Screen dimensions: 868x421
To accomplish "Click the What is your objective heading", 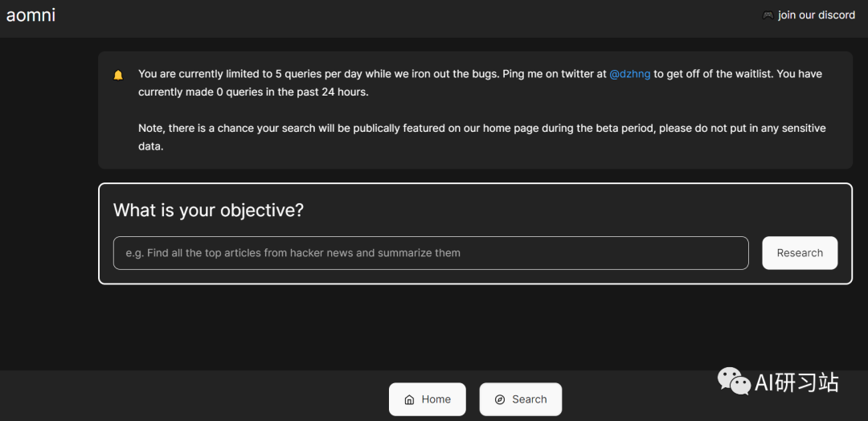I will point(209,210).
